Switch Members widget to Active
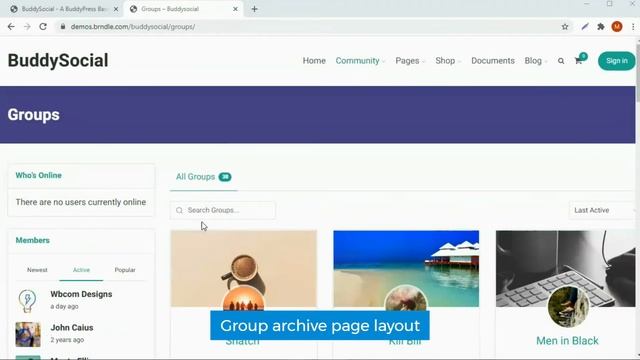 click(x=81, y=270)
